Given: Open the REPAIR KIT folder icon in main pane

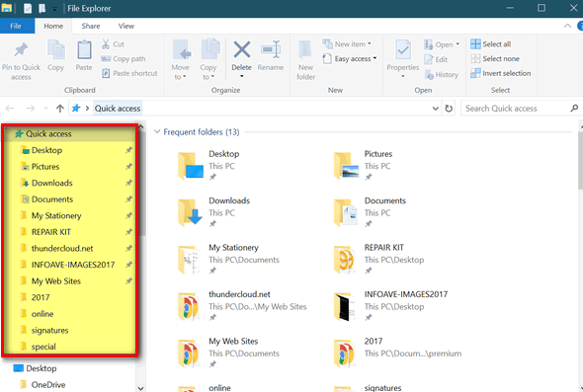Looking at the screenshot, I should [x=344, y=260].
